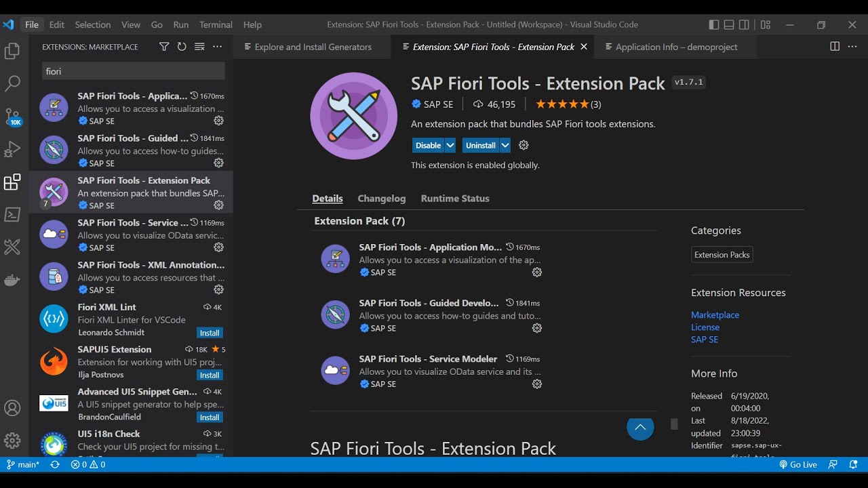Open gear for Service Modeler in extension pack list
This screenshot has height=488, width=868.
[x=537, y=384]
